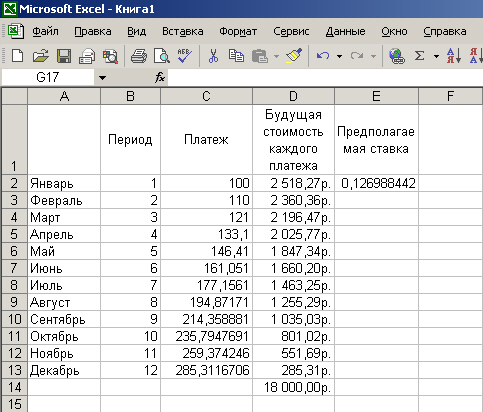Select cell with payment 133,1
Viewport: 483px width, 412px height.
(206, 234)
